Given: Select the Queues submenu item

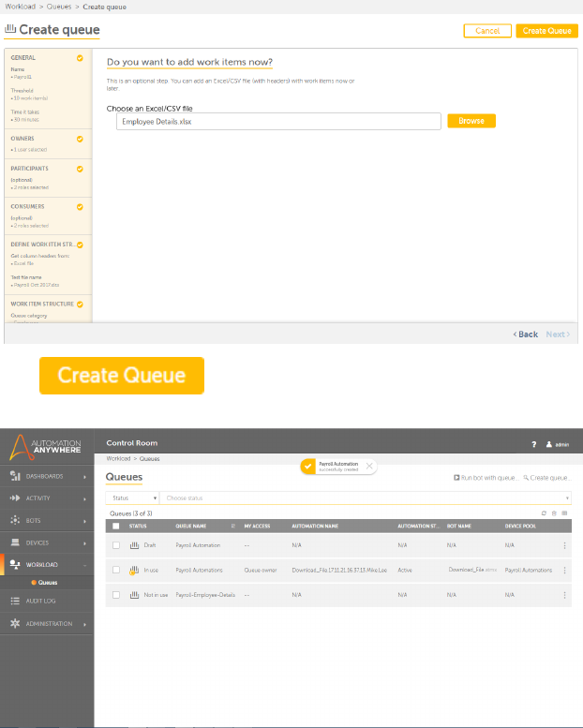Looking at the screenshot, I should click(48, 582).
